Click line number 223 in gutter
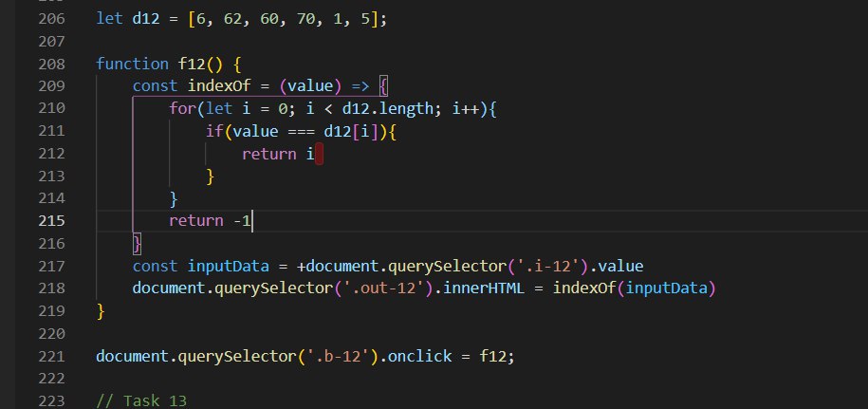The height and width of the screenshot is (409, 868). pyautogui.click(x=51, y=400)
